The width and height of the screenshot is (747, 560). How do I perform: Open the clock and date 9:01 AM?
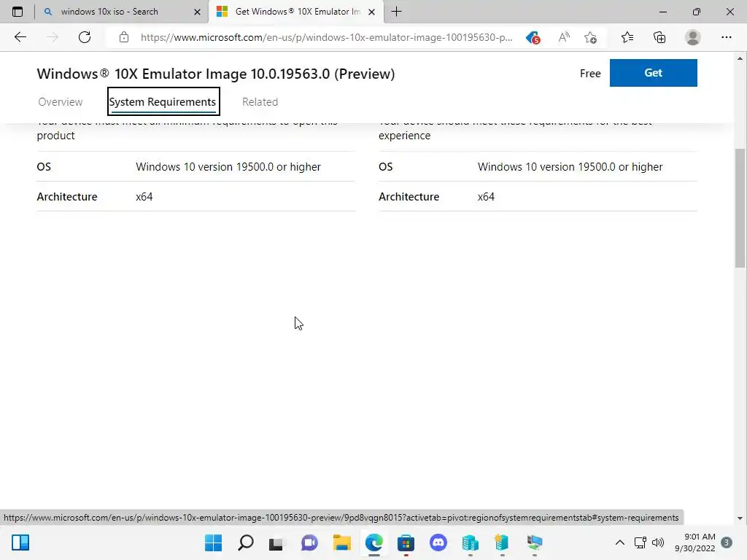tap(694, 542)
